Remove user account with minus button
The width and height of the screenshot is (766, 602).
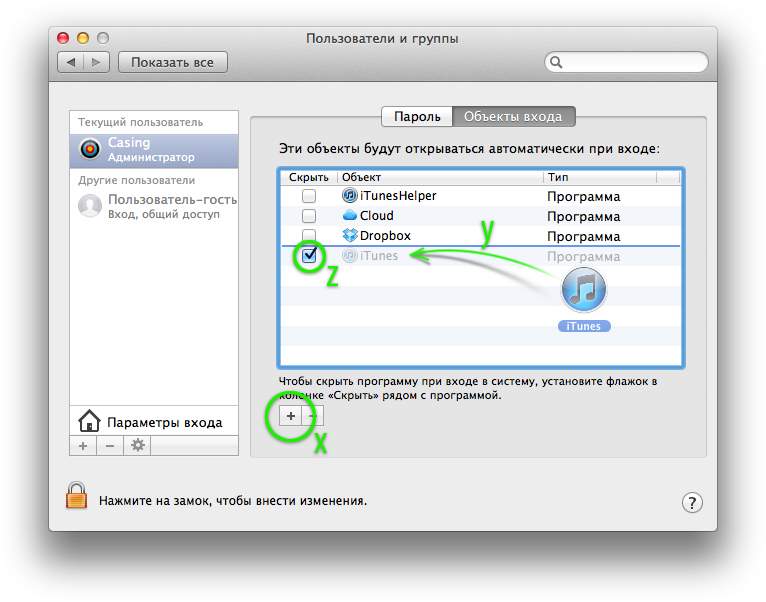click(x=110, y=446)
